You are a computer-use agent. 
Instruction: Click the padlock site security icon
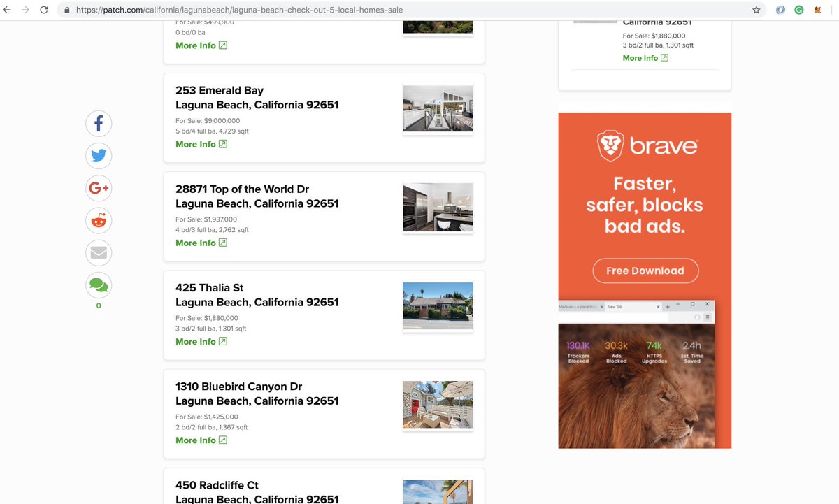coord(66,10)
